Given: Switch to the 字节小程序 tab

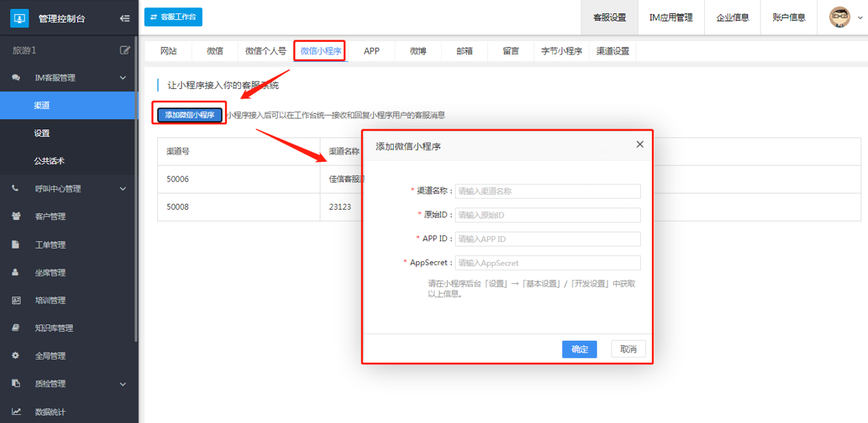Looking at the screenshot, I should pyautogui.click(x=562, y=51).
